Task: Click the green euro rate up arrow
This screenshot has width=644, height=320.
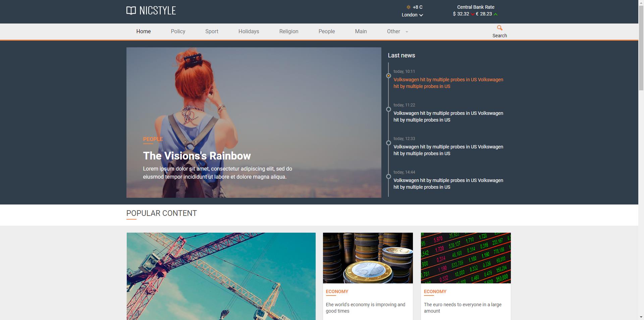Action: pos(495,14)
